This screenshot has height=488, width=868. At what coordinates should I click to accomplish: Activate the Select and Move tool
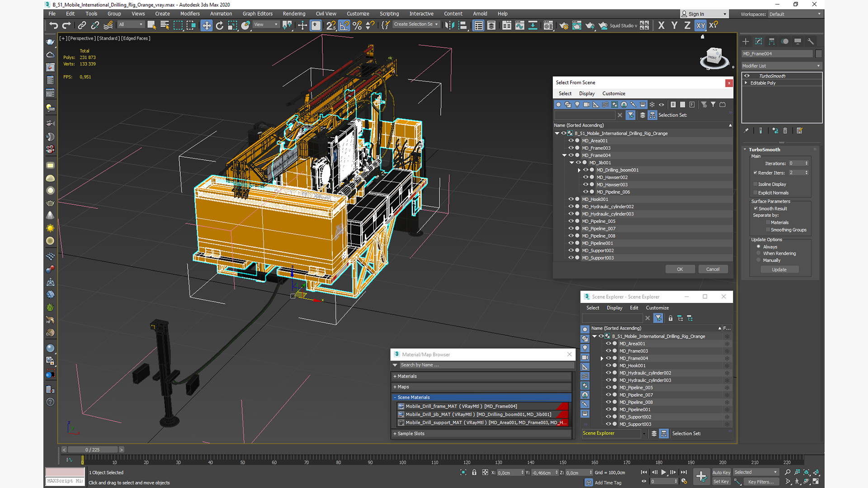pos(207,25)
